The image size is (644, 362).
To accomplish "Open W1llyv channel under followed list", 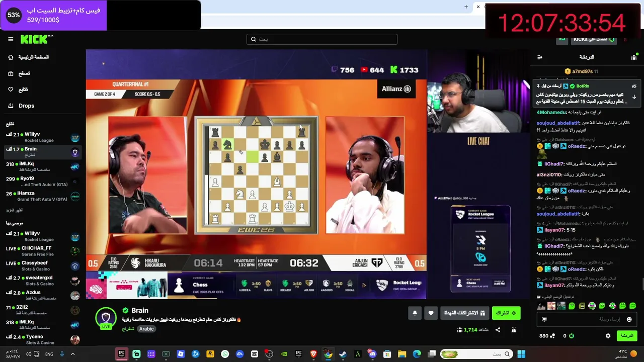I will coord(43,137).
